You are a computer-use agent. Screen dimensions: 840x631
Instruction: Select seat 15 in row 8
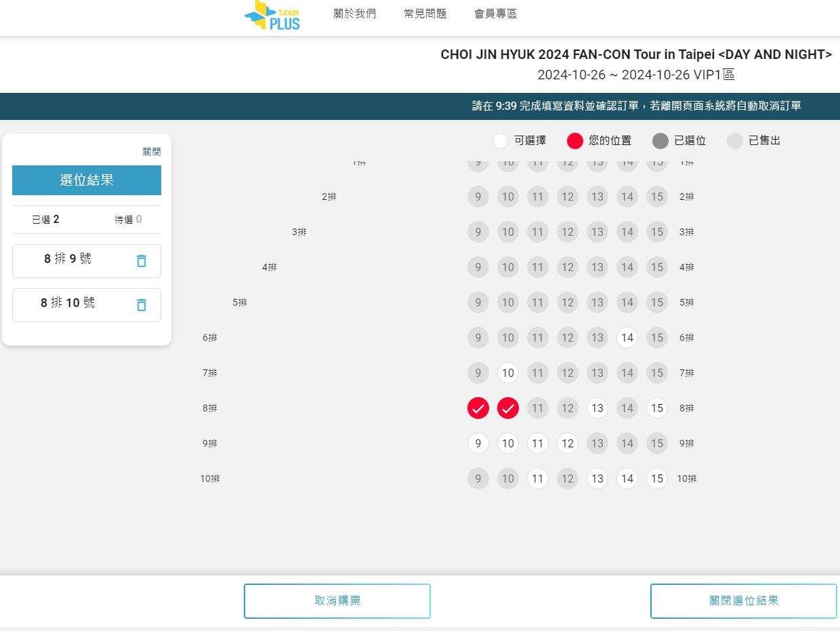pyautogui.click(x=657, y=408)
